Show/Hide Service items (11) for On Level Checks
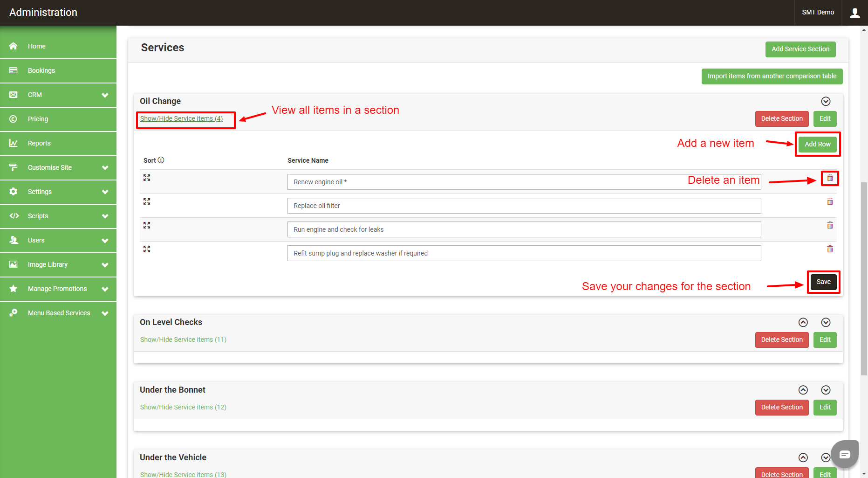Image resolution: width=868 pixels, height=478 pixels. [x=183, y=339]
